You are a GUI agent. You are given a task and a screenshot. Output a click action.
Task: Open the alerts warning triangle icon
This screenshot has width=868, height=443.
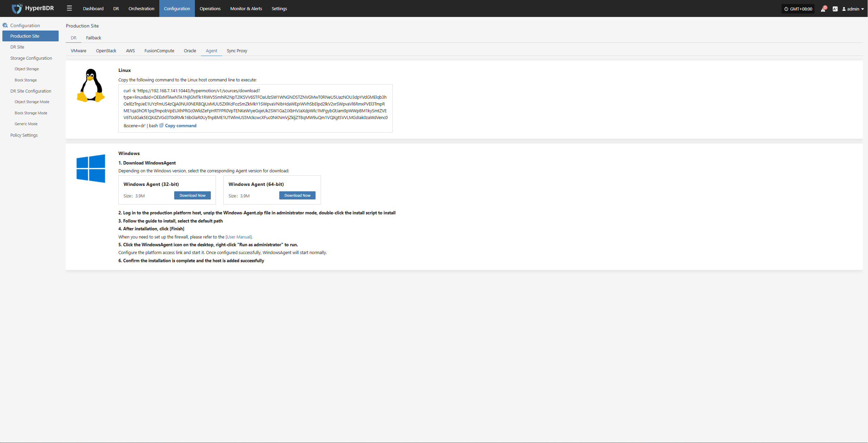coord(823,9)
